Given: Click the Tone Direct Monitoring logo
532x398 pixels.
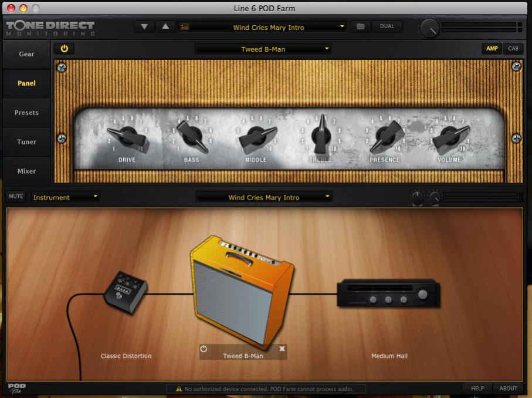Looking at the screenshot, I should (50, 28).
